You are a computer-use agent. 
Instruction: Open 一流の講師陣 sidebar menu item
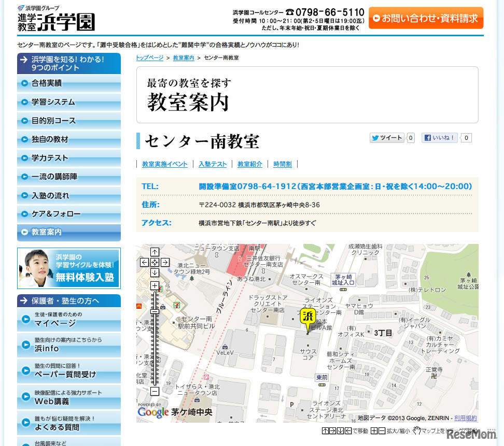pos(69,177)
